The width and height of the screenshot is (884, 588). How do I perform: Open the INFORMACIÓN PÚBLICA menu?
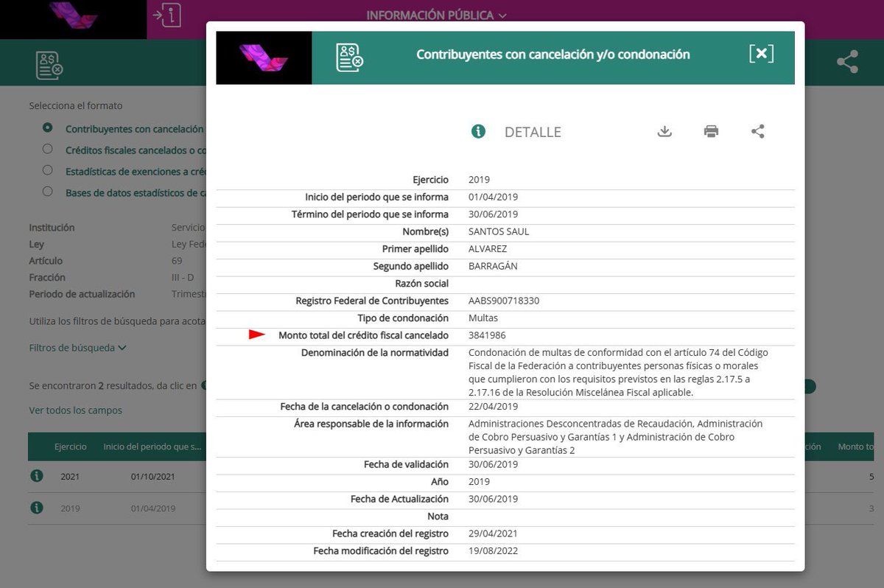click(x=437, y=15)
